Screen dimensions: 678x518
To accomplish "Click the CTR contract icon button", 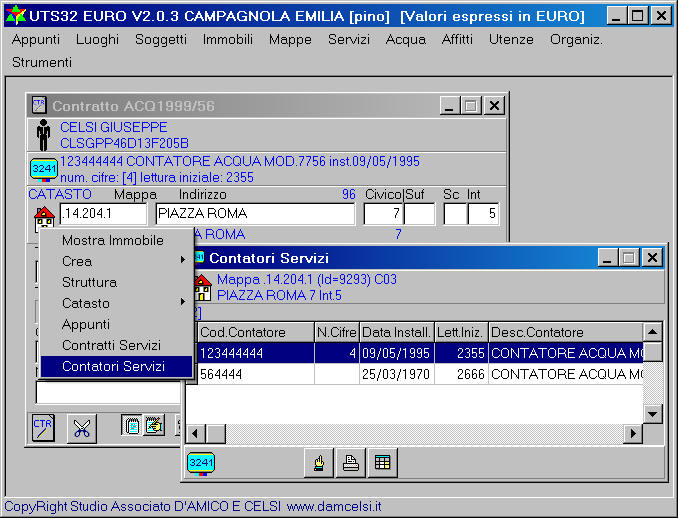I will [x=43, y=427].
